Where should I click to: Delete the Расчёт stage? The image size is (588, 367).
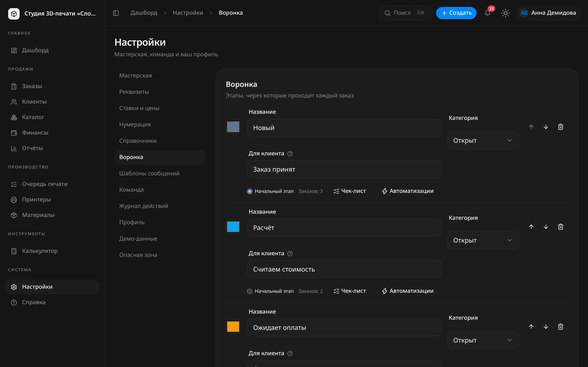click(x=561, y=227)
